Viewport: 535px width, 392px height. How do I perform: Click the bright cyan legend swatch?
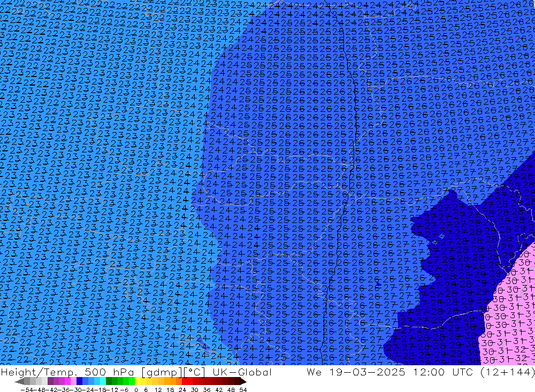[x=103, y=381]
